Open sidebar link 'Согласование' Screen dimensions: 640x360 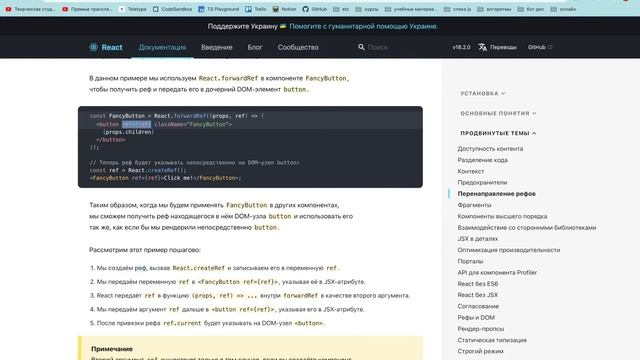coord(478,306)
